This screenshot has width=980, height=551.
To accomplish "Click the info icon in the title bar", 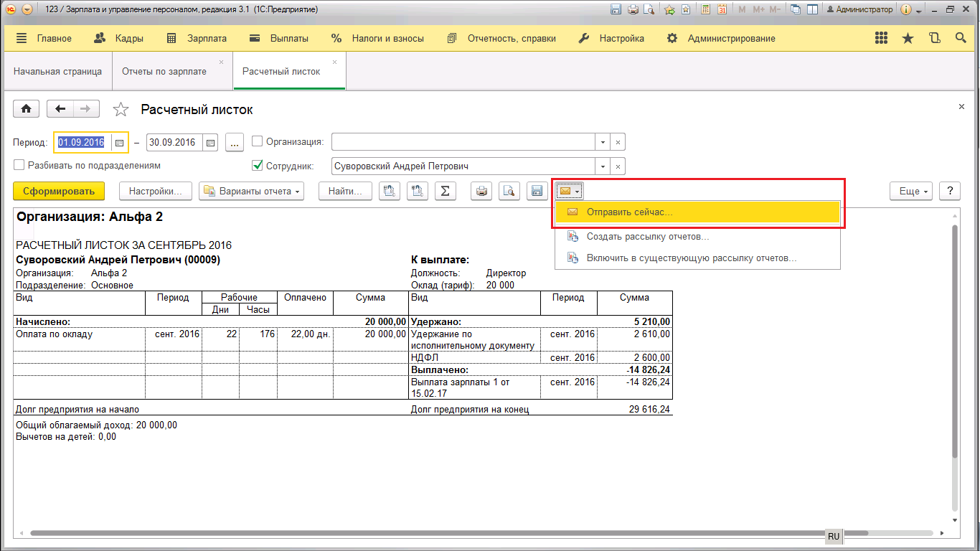I will click(x=905, y=9).
